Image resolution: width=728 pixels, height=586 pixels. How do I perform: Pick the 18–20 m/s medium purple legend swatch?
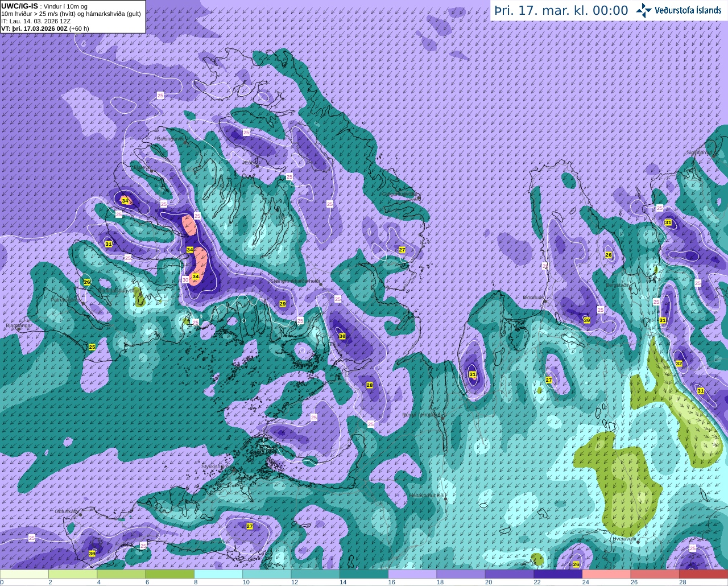pos(461,574)
